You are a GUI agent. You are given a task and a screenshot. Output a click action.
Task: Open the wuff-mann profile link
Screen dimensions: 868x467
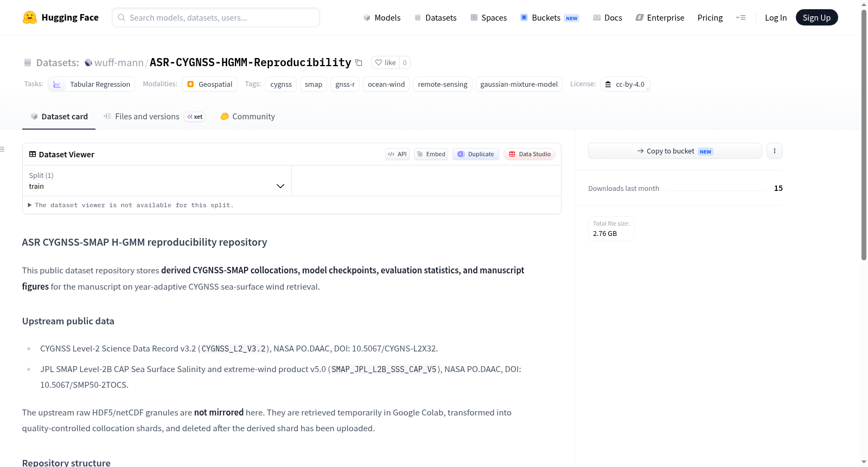pyautogui.click(x=119, y=62)
